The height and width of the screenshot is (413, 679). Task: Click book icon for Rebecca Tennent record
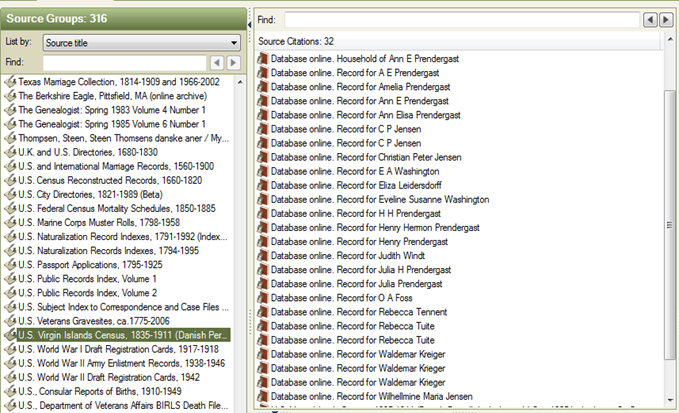(x=262, y=312)
